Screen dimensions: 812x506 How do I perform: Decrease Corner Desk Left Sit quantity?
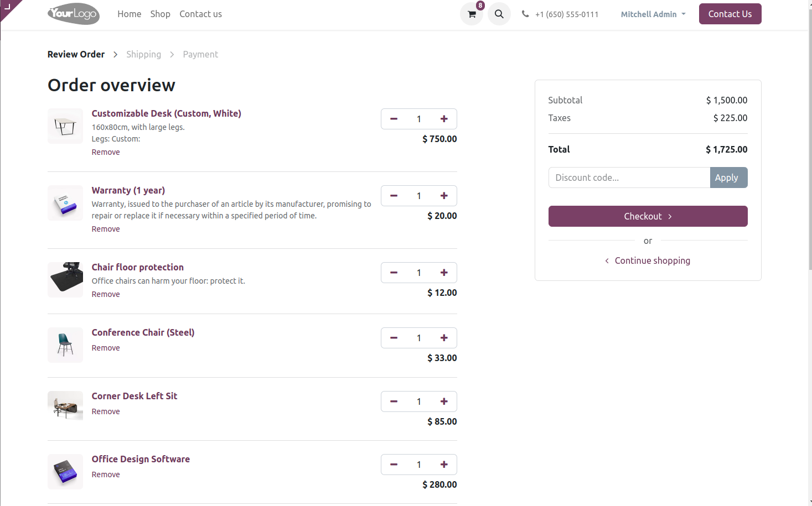pyautogui.click(x=394, y=401)
